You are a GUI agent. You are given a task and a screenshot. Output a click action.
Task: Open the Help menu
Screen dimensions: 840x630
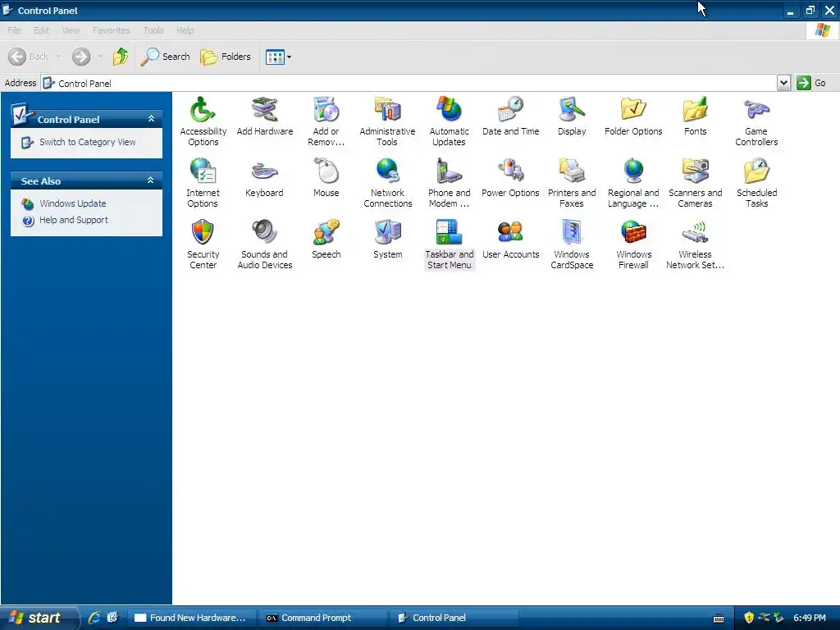[185, 30]
